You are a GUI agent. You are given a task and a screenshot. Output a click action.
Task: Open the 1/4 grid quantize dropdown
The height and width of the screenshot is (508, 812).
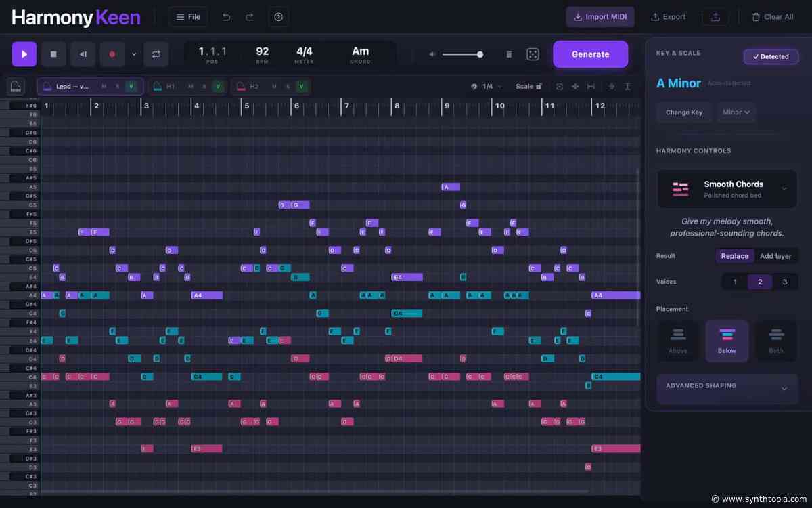[487, 87]
